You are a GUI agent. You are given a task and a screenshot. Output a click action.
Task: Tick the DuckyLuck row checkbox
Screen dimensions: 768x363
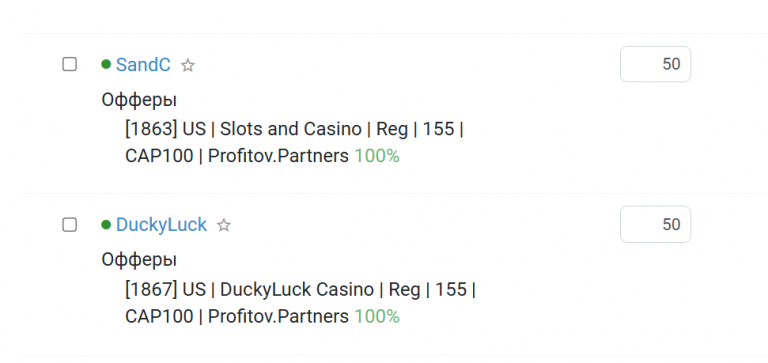[x=70, y=224]
